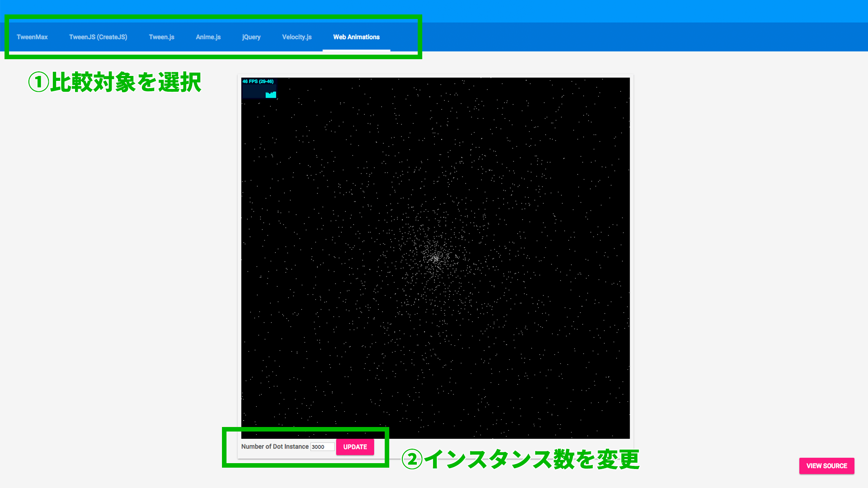Click the underline indicator below Web Animations
The image size is (868, 488).
pos(356,50)
